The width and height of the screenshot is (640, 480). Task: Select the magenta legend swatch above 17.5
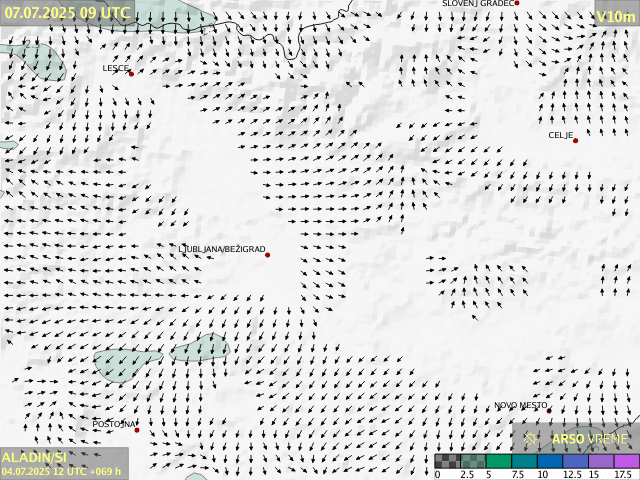pos(627,461)
